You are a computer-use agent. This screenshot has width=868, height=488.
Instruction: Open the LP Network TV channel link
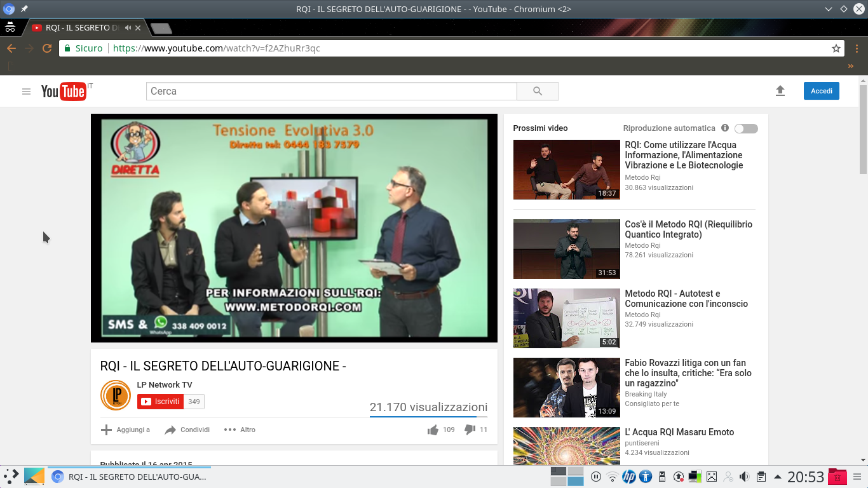click(165, 384)
